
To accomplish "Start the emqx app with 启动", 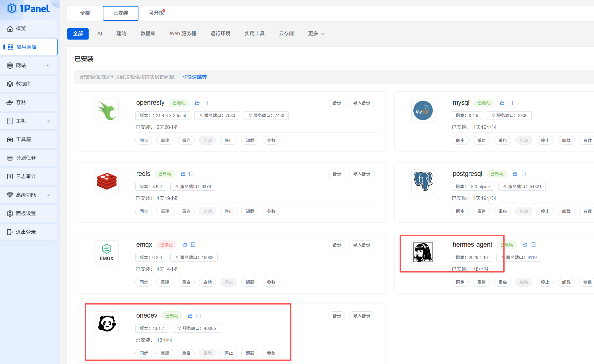I will click(207, 282).
